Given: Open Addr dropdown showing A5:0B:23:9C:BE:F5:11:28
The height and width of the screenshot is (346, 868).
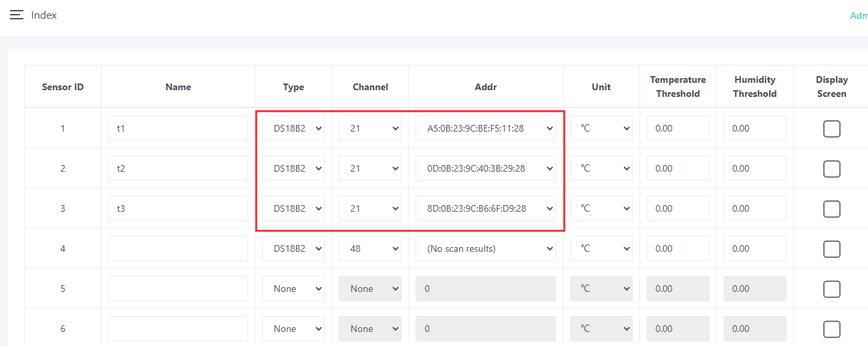Looking at the screenshot, I should 485,128.
